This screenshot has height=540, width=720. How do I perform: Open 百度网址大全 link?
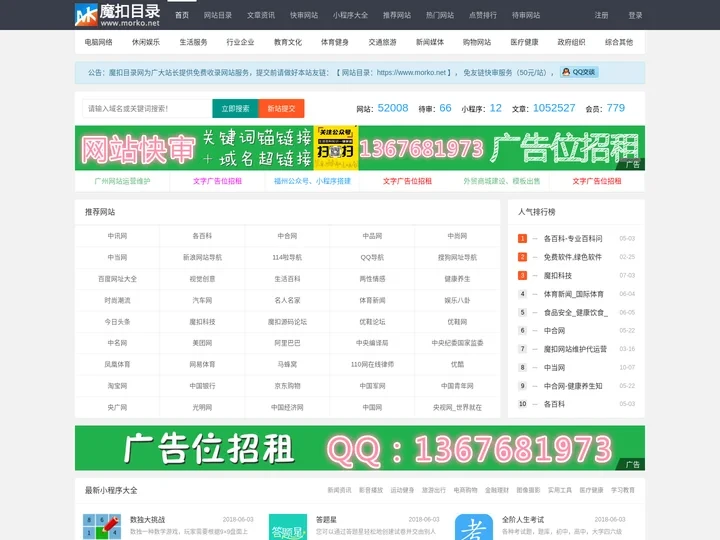pos(117,279)
